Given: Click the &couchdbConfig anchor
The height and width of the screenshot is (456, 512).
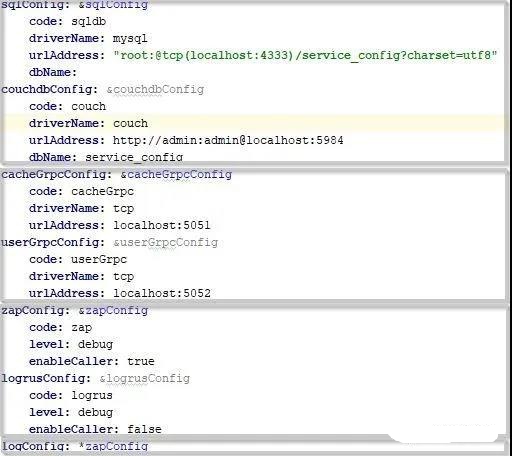Looking at the screenshot, I should (x=155, y=90).
